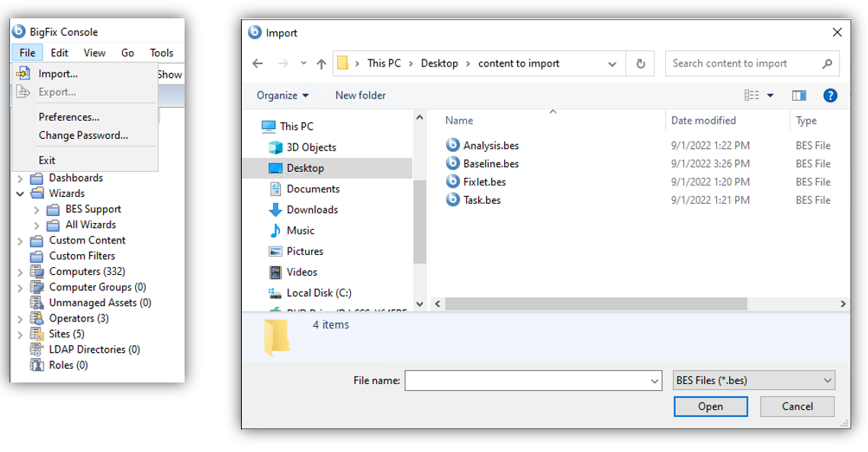
Task: Click the BES Support folder icon
Action: (53, 209)
